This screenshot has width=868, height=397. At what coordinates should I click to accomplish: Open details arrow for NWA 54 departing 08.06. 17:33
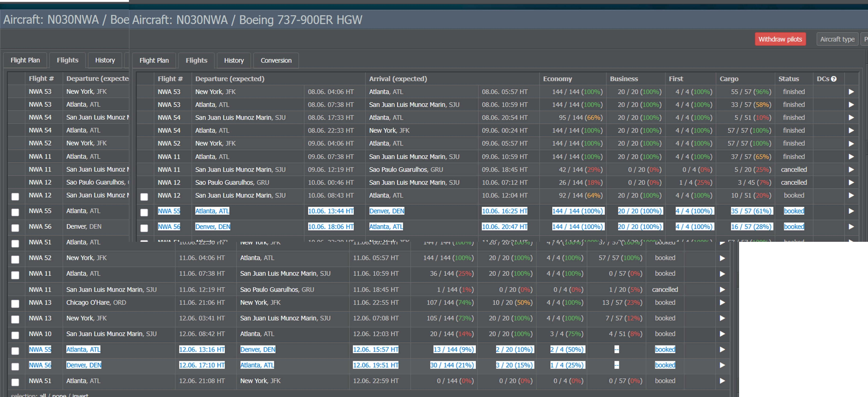pyautogui.click(x=851, y=118)
